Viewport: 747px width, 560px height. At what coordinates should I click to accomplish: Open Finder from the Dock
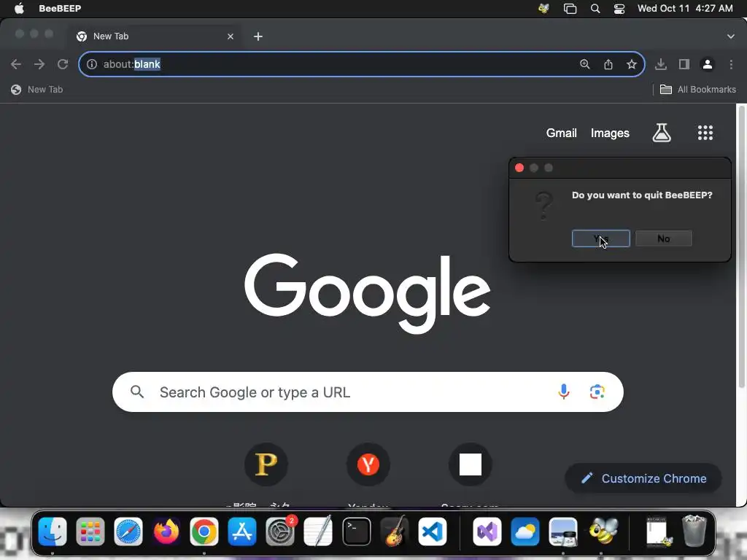[53, 532]
